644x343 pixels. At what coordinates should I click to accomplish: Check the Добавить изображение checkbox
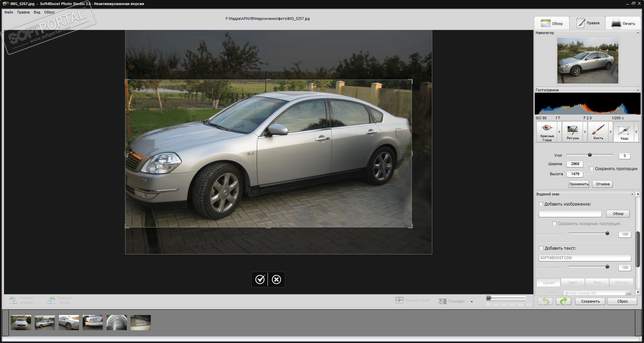coord(541,204)
